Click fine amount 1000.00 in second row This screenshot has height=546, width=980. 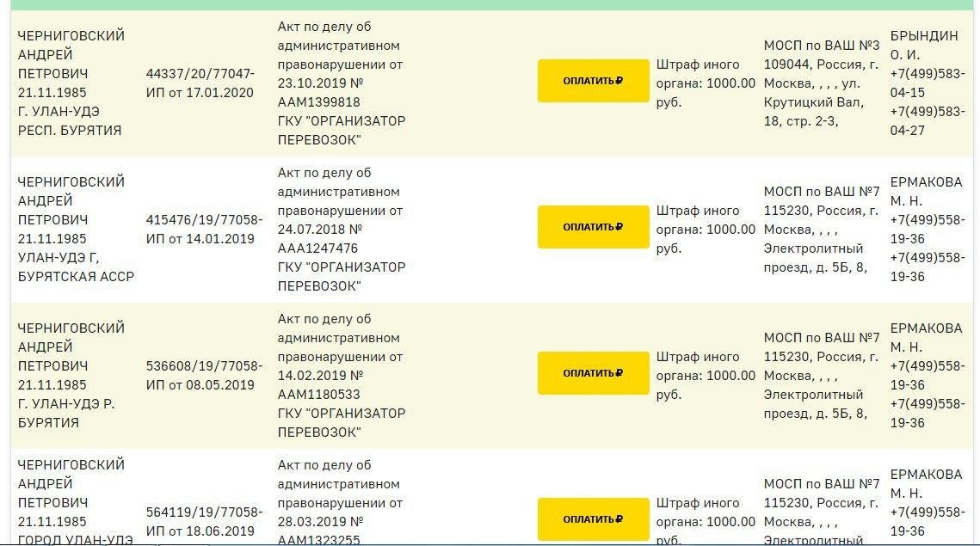730,230
